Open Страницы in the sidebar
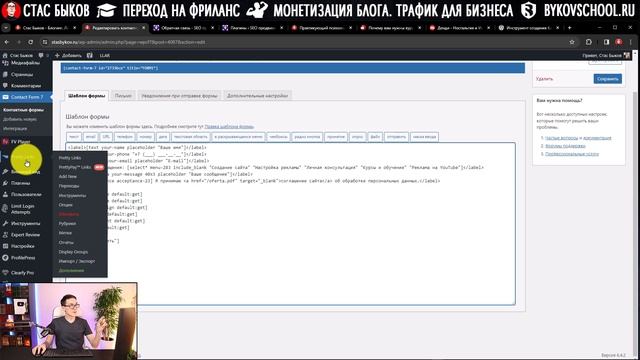Viewport: 640px width, 360px height. (22, 75)
